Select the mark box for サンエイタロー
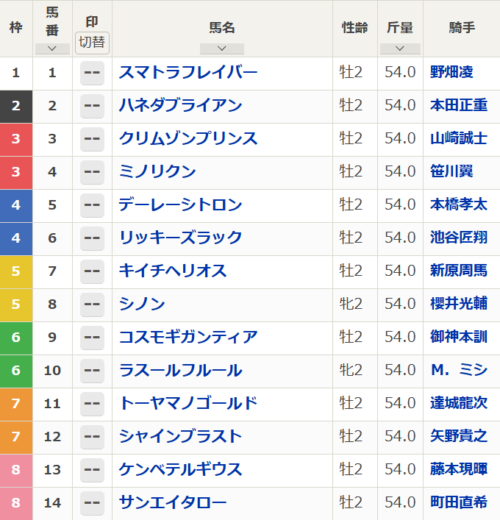This screenshot has width=500, height=520. point(92,503)
